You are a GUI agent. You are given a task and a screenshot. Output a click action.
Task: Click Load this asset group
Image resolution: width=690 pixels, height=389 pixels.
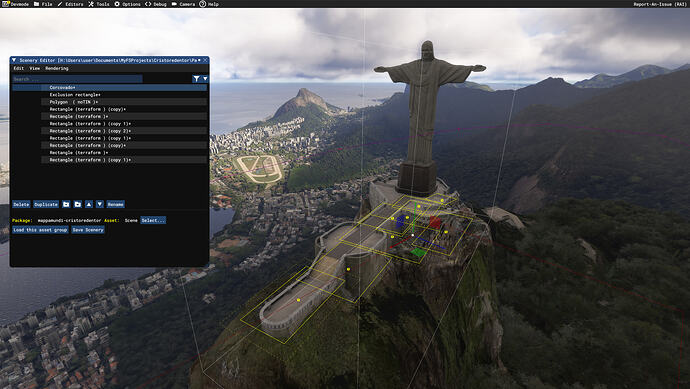40,230
